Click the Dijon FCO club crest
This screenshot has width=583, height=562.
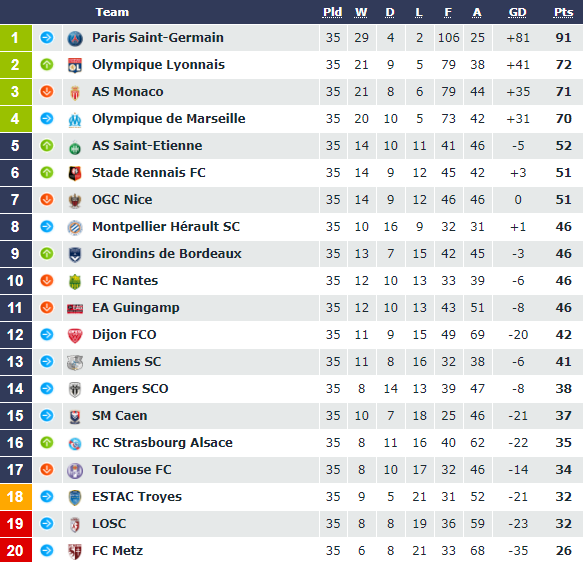(x=75, y=335)
